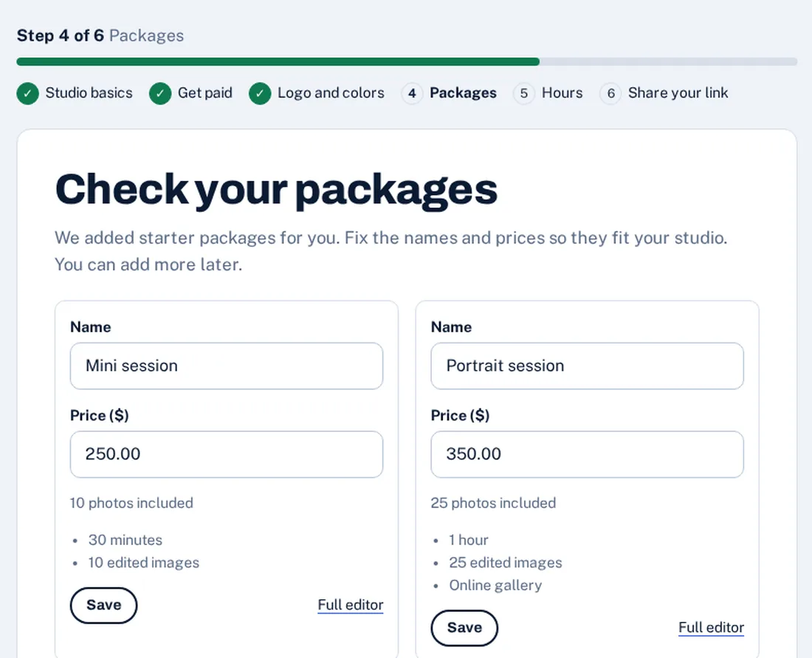Open Full editor for Mini session

351,605
